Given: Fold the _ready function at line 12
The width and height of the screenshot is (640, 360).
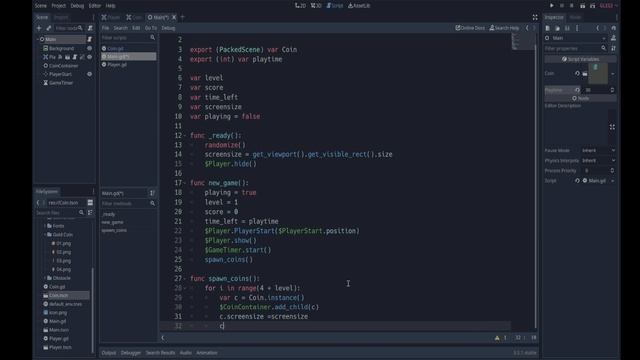Looking at the screenshot, I should click(185, 136).
